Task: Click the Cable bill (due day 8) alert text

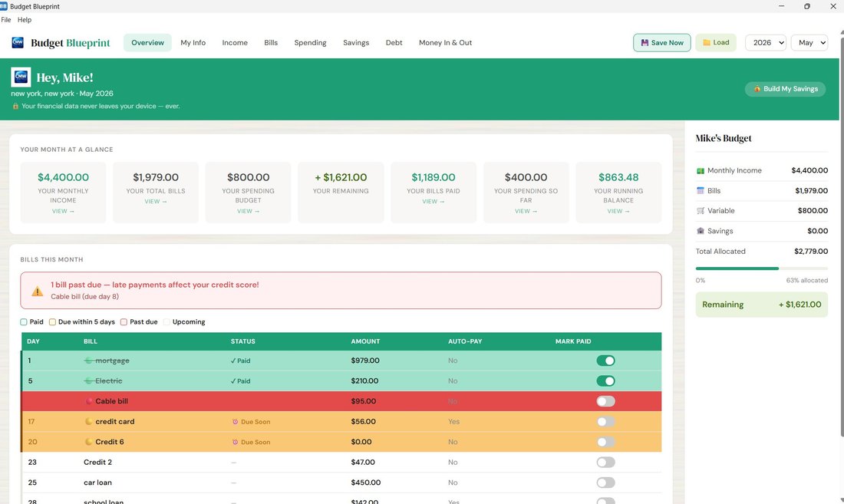Action: click(x=85, y=296)
